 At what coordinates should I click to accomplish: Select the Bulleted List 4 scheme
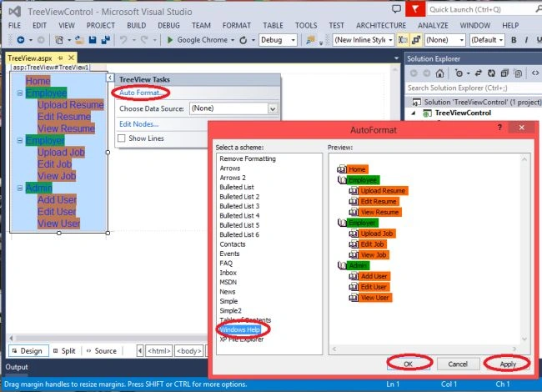tap(239, 216)
